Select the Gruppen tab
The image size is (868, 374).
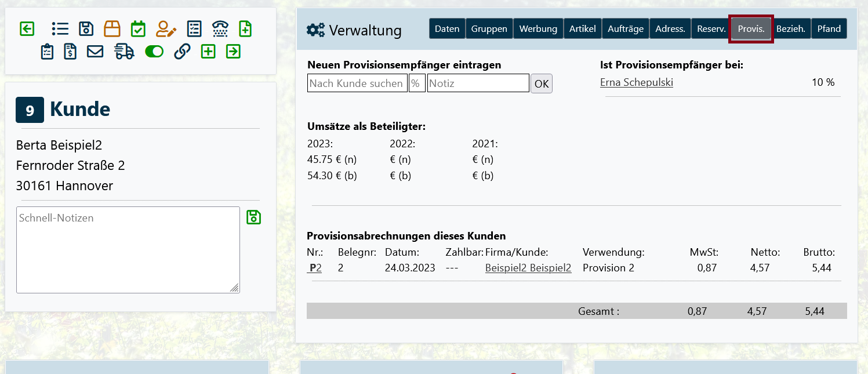[489, 29]
